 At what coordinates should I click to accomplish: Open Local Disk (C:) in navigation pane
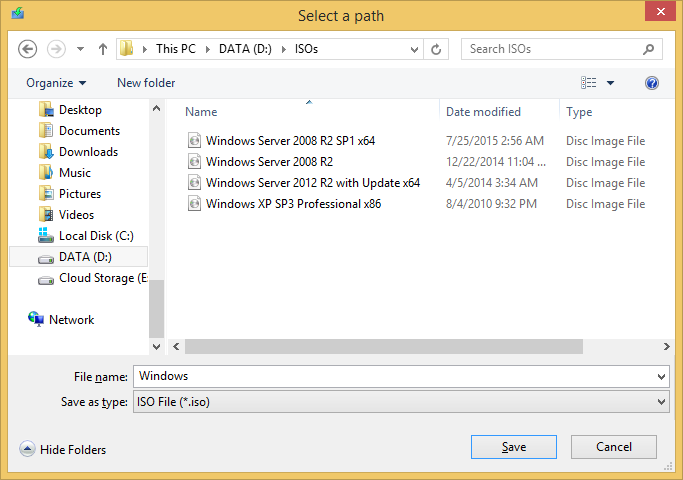(96, 236)
